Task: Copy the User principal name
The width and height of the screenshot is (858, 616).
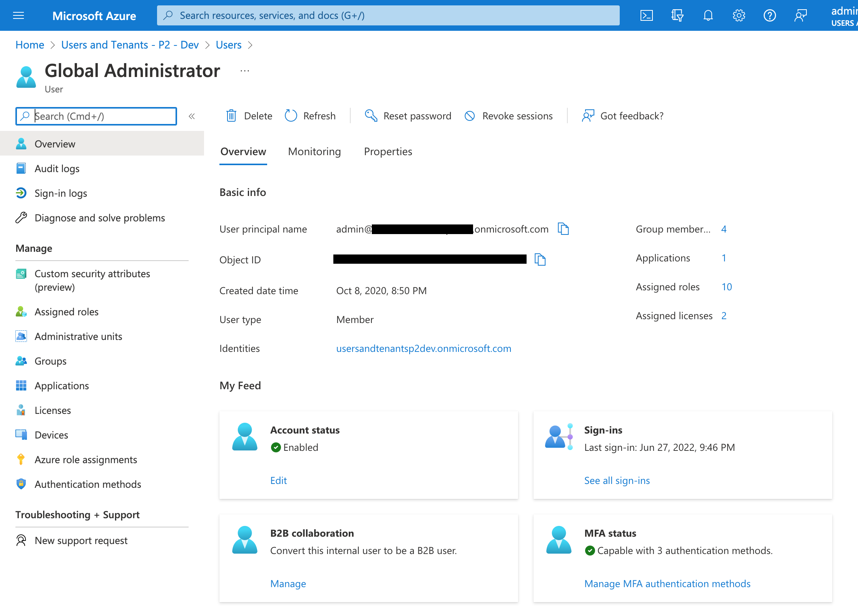Action: pyautogui.click(x=563, y=229)
